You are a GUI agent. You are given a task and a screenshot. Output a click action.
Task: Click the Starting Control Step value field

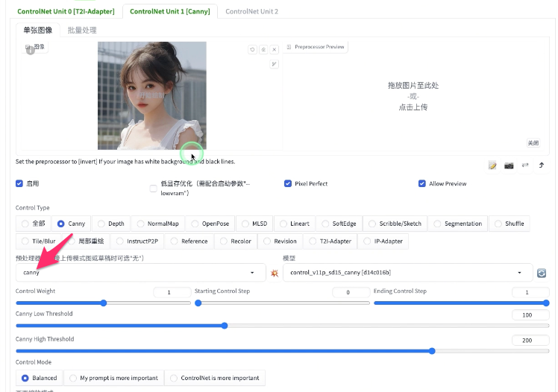tap(351, 292)
